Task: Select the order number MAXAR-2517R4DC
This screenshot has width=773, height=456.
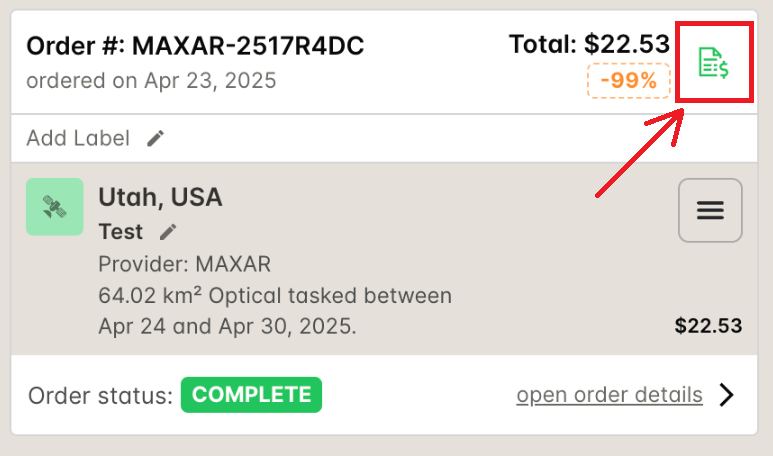Action: (x=248, y=46)
